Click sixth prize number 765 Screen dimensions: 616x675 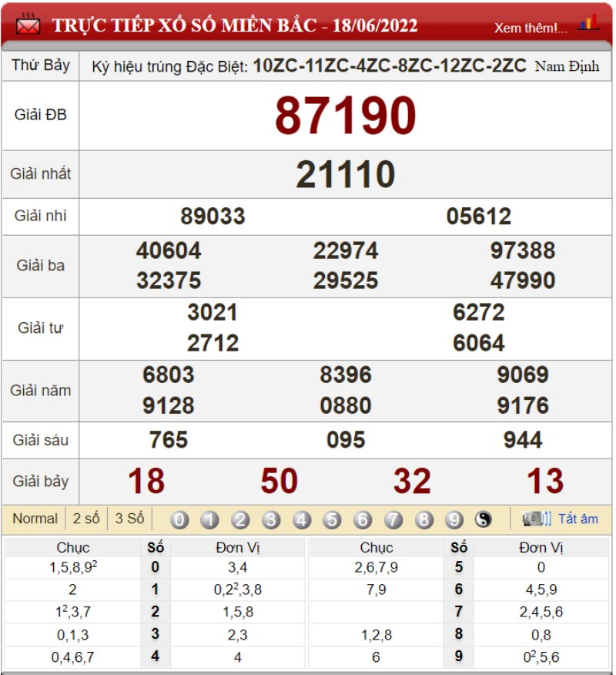click(169, 440)
